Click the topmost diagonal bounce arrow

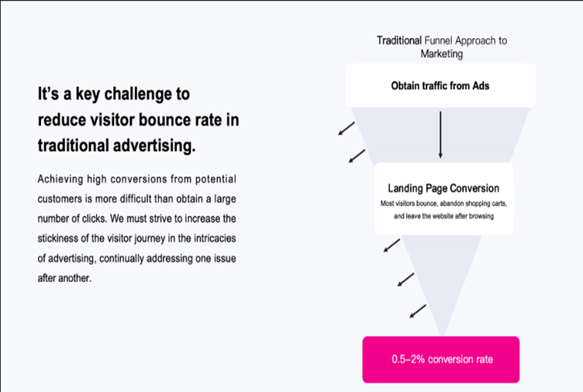(347, 128)
